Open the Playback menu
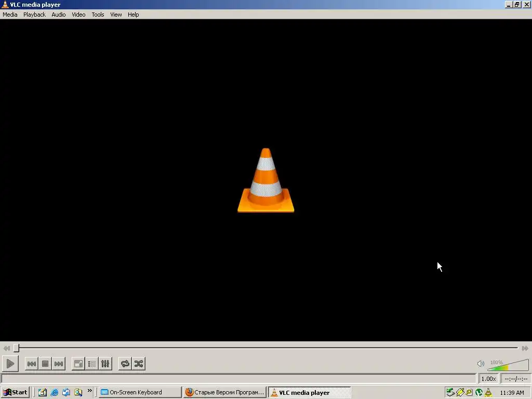 tap(34, 15)
